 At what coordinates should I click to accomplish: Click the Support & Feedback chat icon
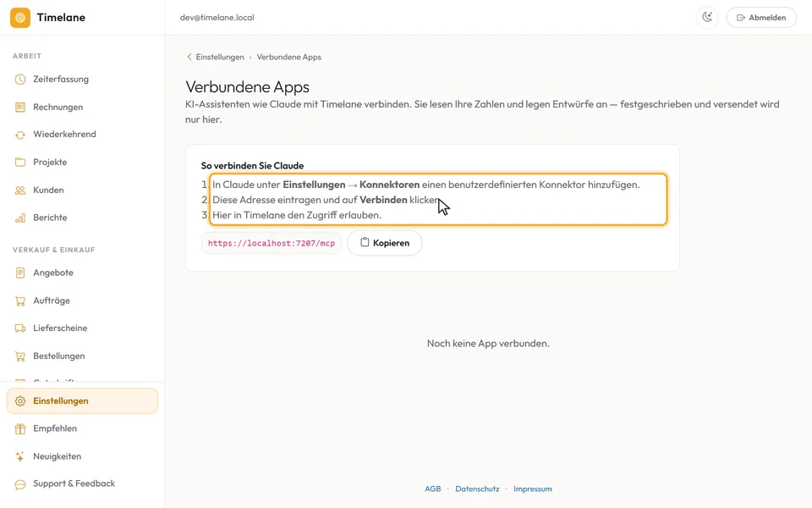point(20,484)
